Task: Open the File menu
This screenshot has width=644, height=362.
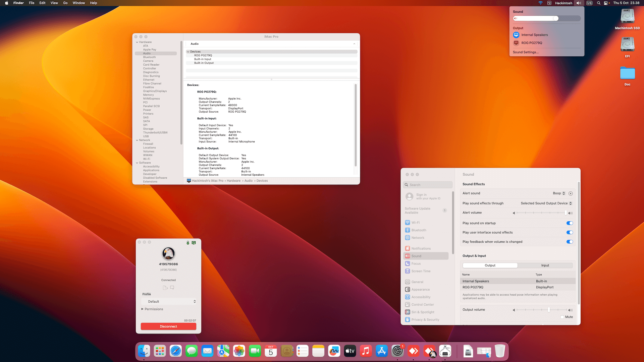Action: pos(32,3)
